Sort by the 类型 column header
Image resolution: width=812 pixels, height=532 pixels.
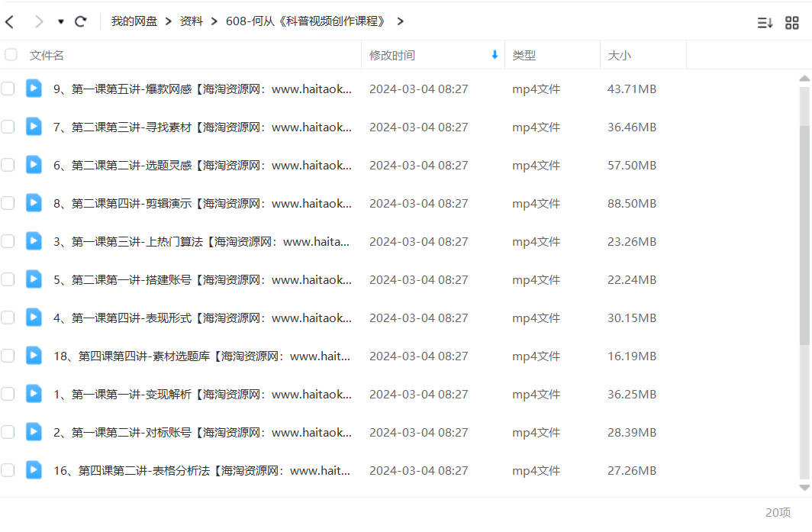524,55
